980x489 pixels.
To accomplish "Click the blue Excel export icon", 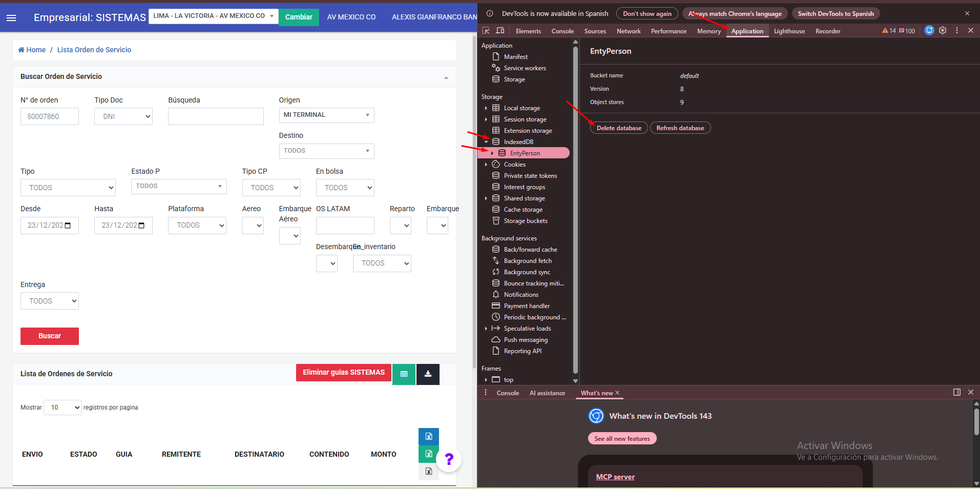I will pos(429,437).
